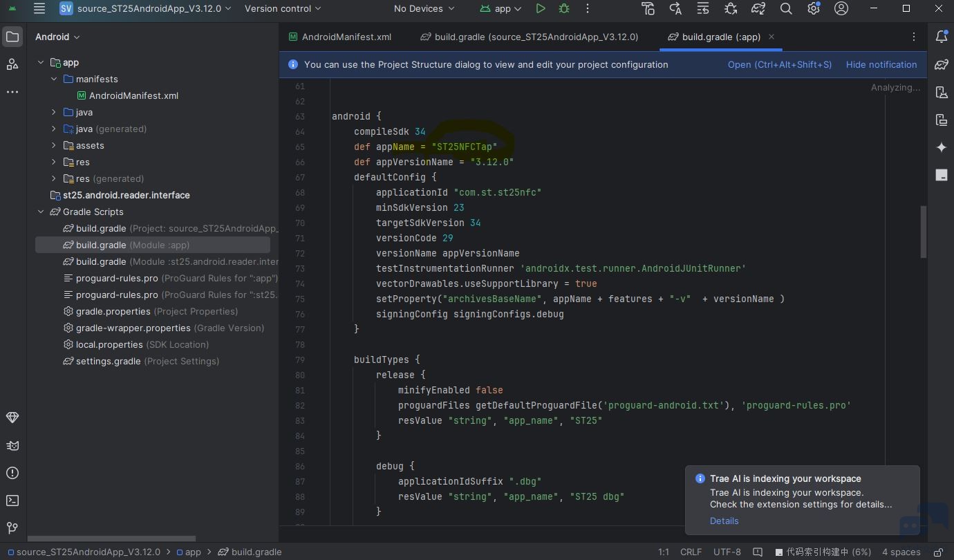Open IDE settings gear icon
This screenshot has height=560, width=954.
(814, 8)
